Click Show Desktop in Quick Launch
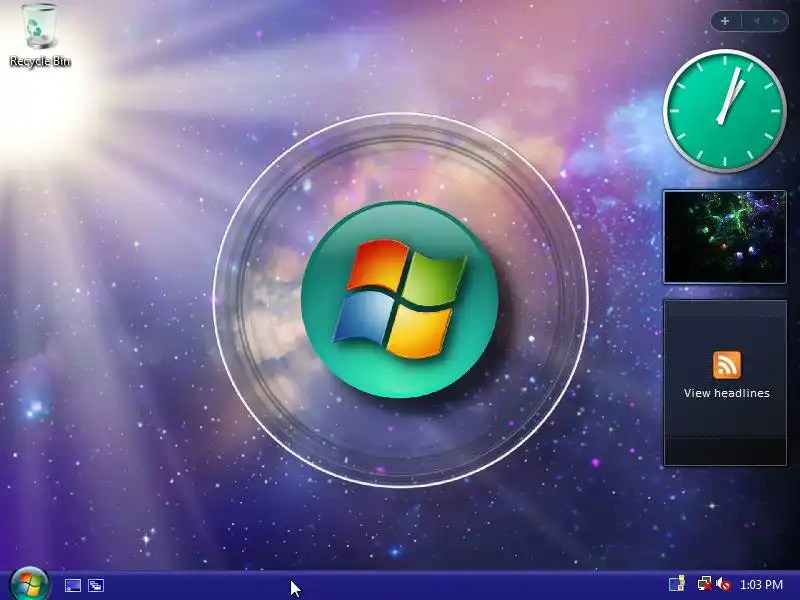The image size is (800, 600). tap(72, 585)
